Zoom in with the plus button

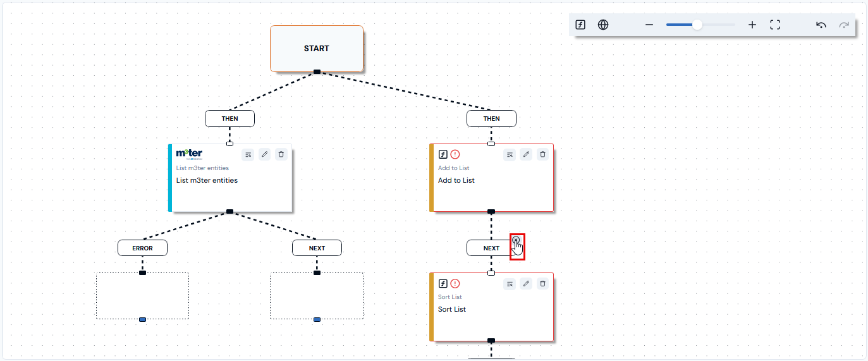click(x=752, y=25)
